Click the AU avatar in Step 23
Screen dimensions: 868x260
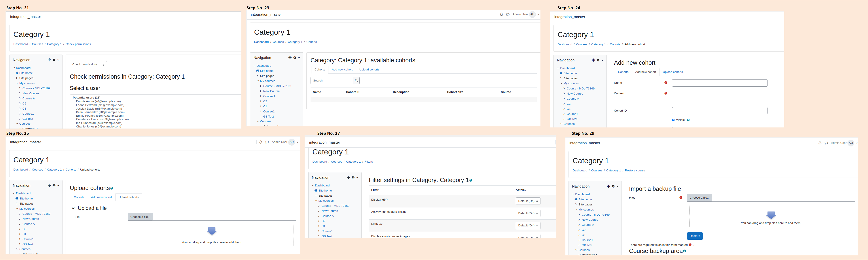(532, 15)
